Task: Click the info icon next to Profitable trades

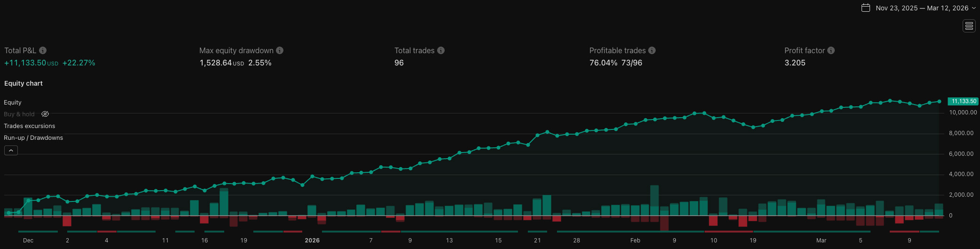Action: click(652, 50)
